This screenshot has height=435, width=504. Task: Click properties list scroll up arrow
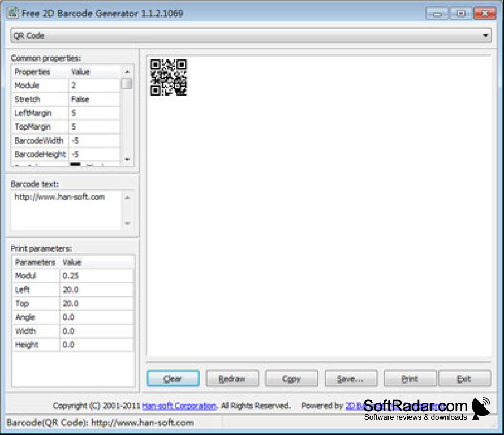click(x=127, y=72)
